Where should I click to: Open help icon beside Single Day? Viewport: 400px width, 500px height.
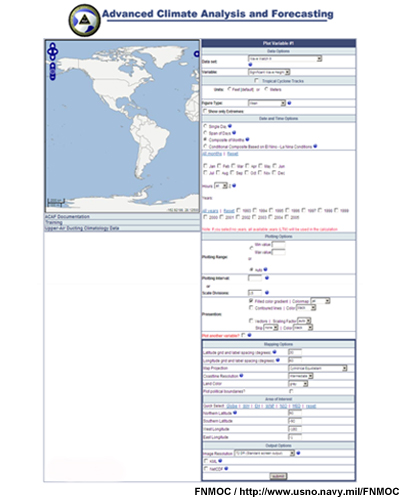click(230, 126)
